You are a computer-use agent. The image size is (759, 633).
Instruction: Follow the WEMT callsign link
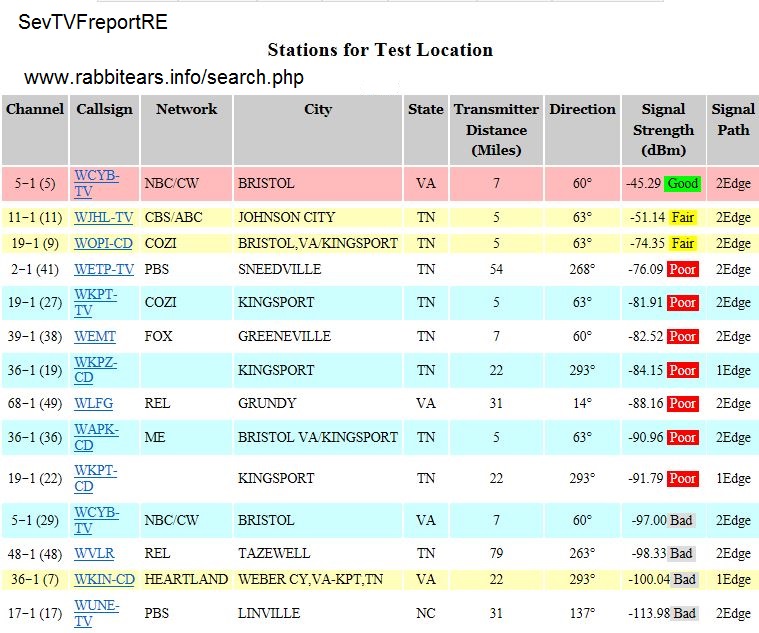tap(94, 337)
